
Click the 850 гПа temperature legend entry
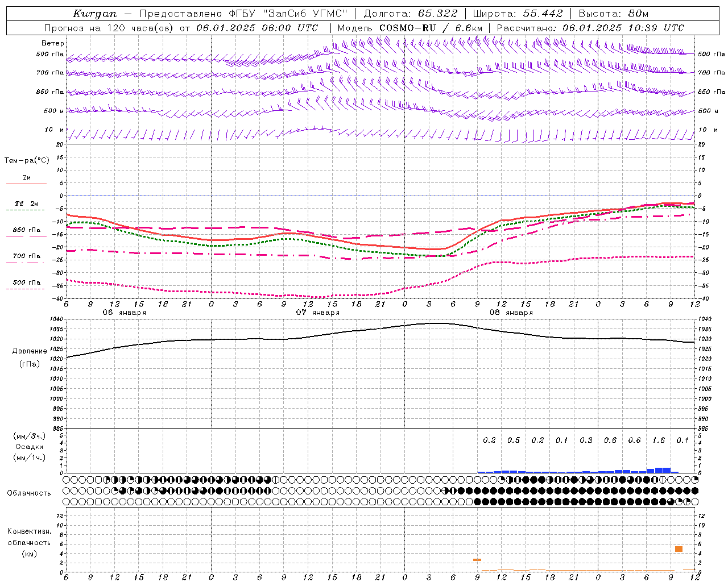click(26, 230)
